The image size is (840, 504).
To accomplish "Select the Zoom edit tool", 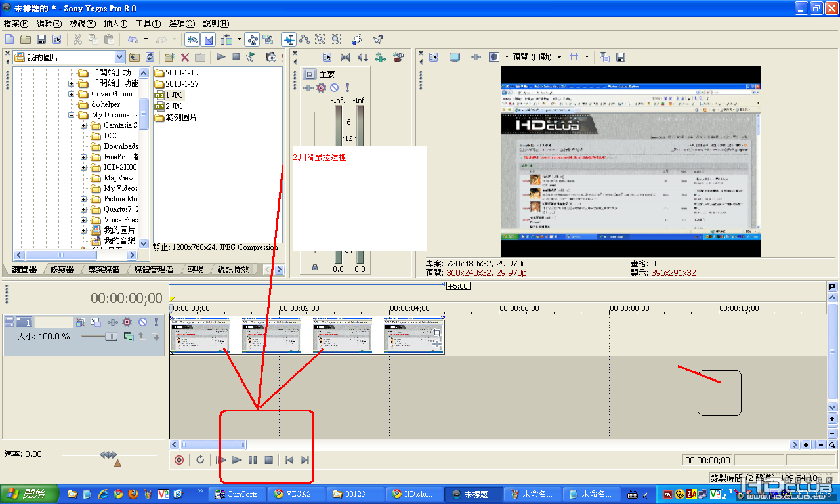I will [335, 39].
